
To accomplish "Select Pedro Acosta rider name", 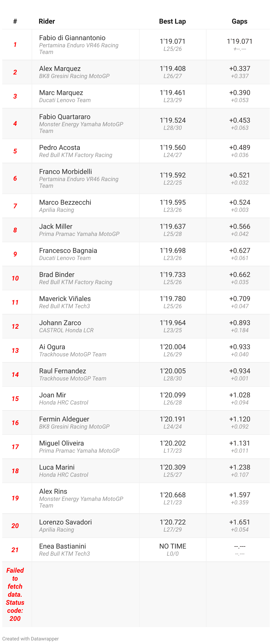I will (60, 147).
